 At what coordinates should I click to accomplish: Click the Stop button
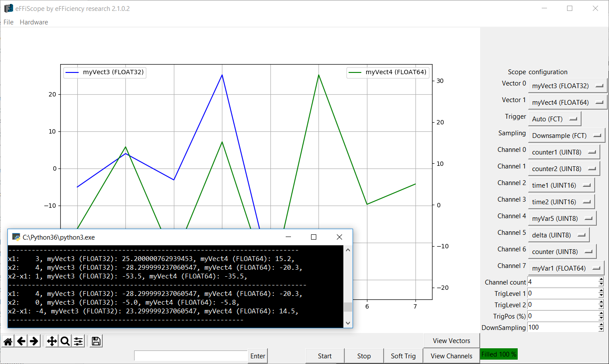[364, 356]
